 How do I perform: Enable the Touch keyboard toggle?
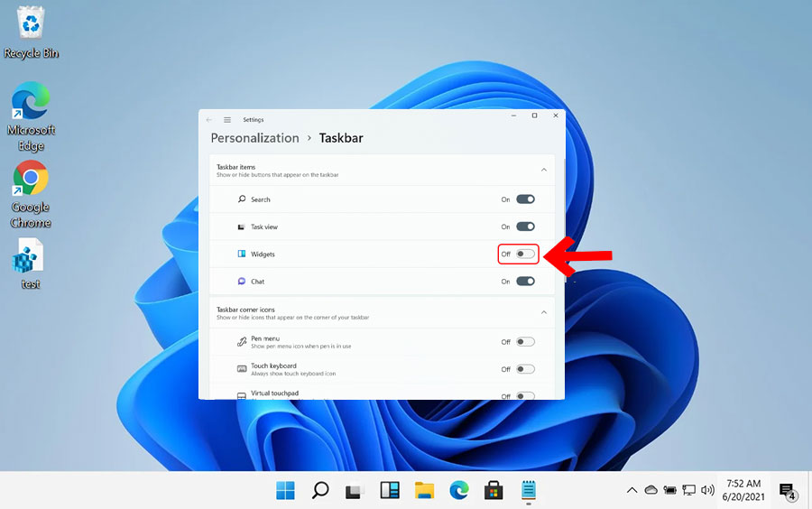[x=525, y=369]
